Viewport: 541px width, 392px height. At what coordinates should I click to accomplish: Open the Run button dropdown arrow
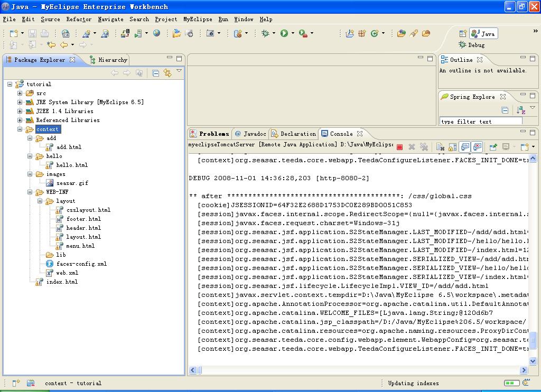293,33
